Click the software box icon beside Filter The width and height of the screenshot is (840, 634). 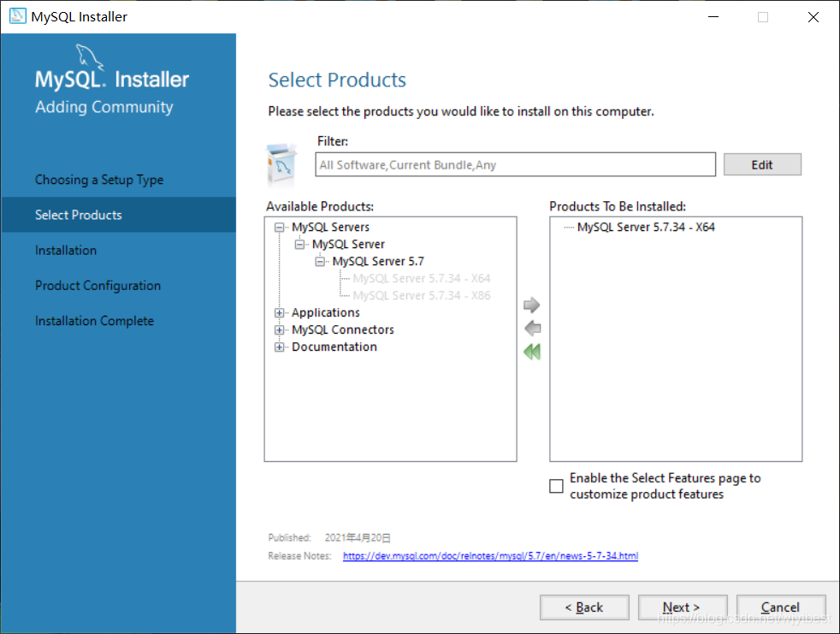(x=281, y=163)
